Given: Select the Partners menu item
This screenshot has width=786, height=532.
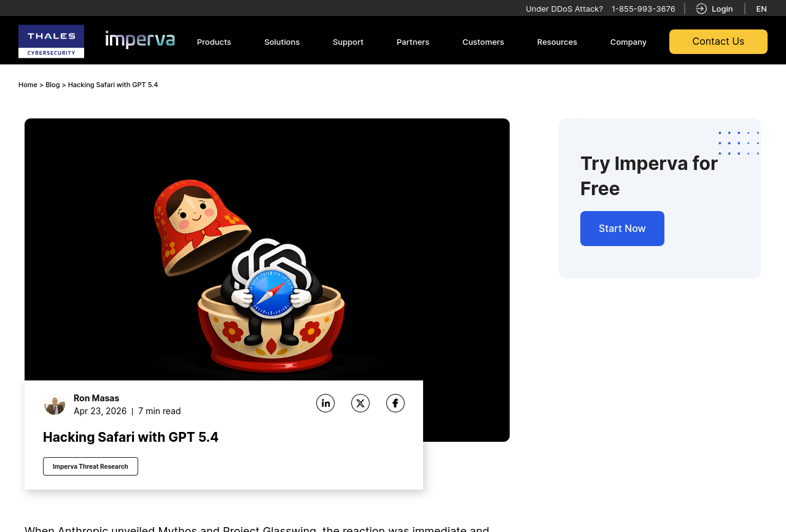Looking at the screenshot, I should (x=413, y=42).
